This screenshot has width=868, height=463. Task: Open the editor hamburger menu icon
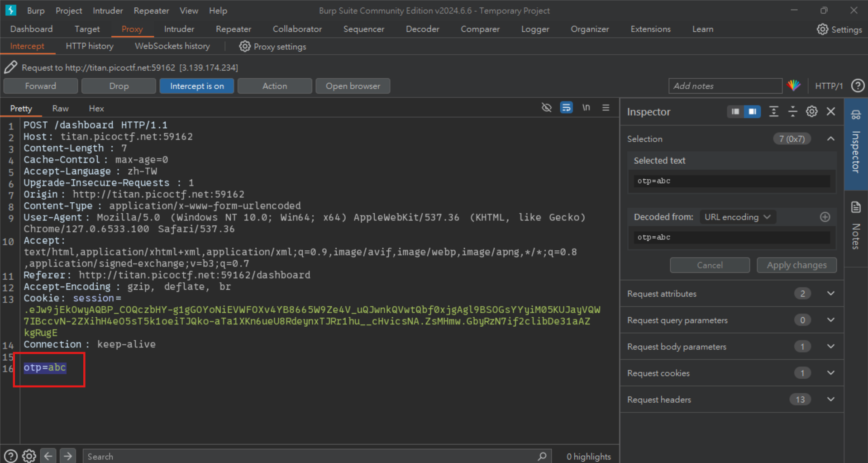point(606,108)
